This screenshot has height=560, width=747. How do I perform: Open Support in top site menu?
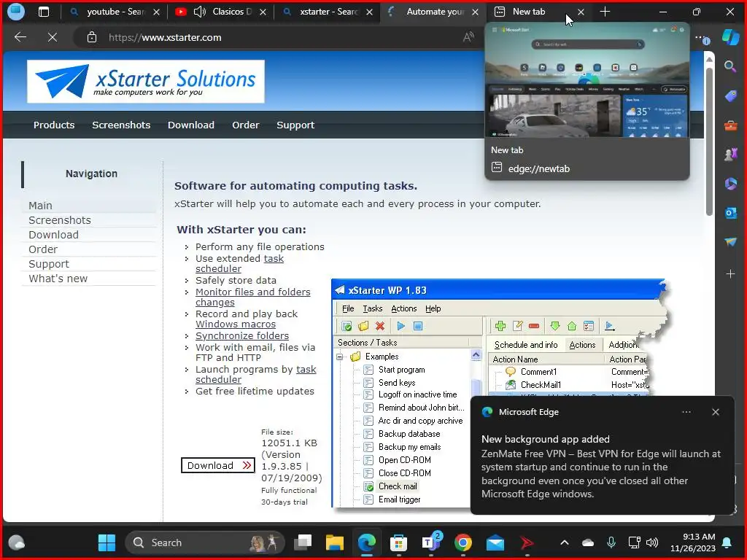[295, 125]
